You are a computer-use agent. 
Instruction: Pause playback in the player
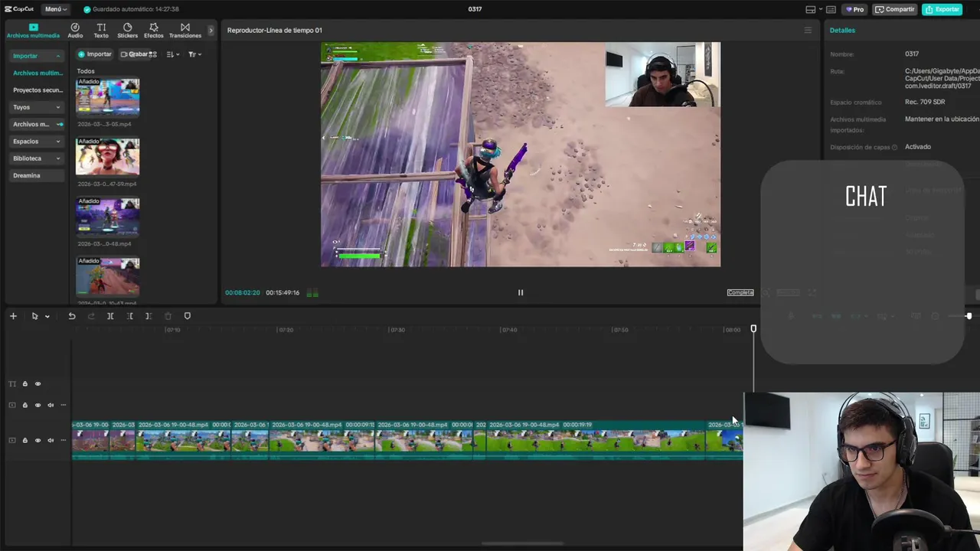tap(521, 292)
